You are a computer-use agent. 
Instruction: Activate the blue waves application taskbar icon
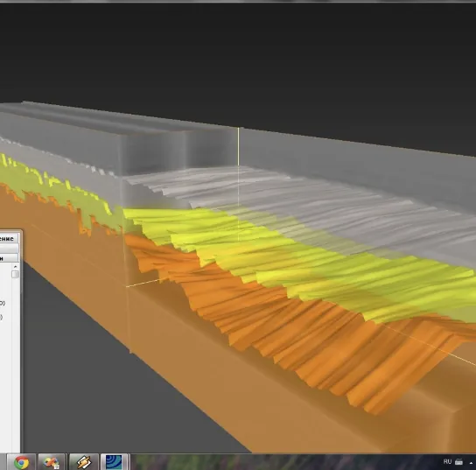[114, 463]
